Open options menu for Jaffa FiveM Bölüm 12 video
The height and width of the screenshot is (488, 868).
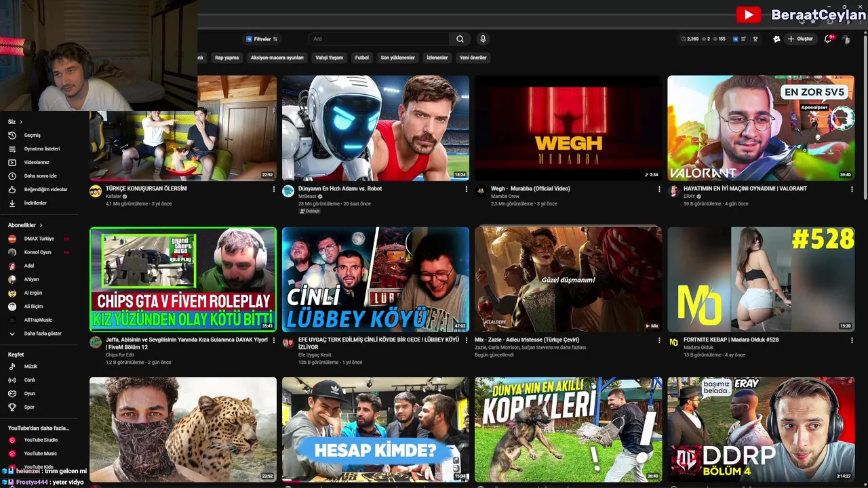(274, 340)
